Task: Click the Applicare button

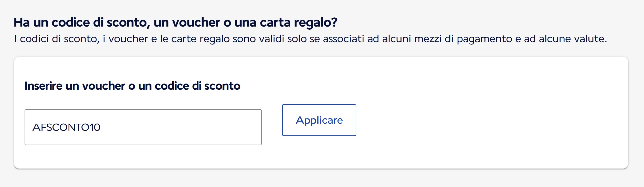Action: pos(319,120)
